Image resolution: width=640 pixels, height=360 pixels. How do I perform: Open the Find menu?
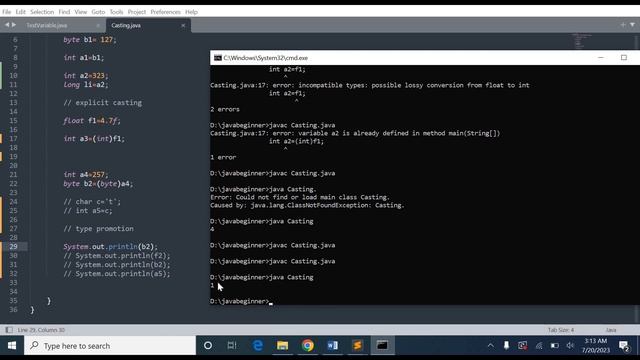pyautogui.click(x=64, y=12)
